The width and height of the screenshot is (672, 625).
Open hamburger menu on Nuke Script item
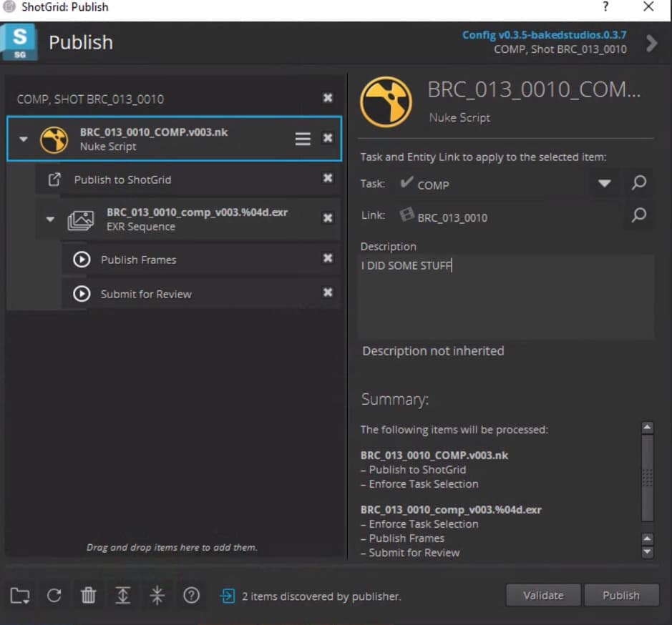tap(303, 139)
